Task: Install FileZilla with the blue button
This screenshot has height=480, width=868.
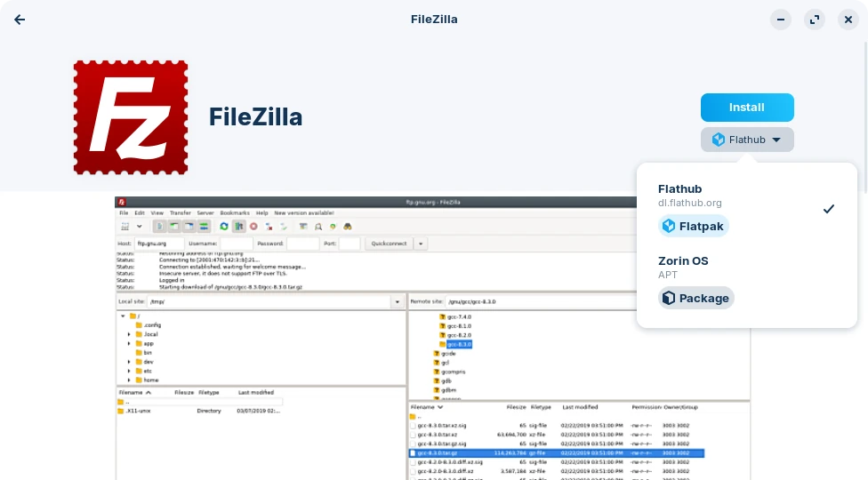Action: 747,108
